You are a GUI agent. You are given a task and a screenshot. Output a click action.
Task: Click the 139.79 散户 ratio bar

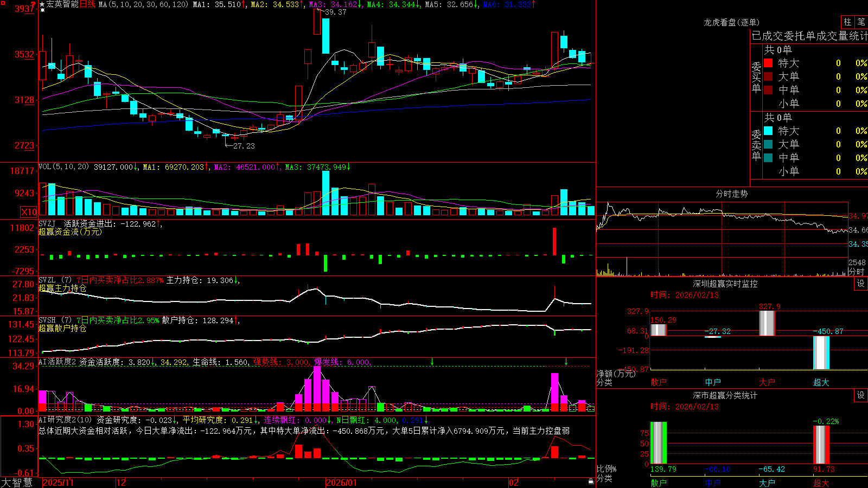(659, 443)
